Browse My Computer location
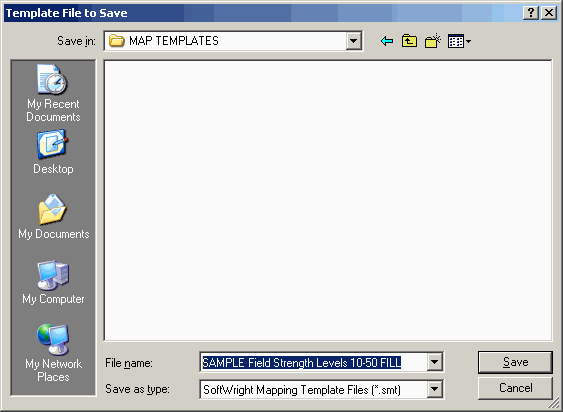 pos(53,282)
